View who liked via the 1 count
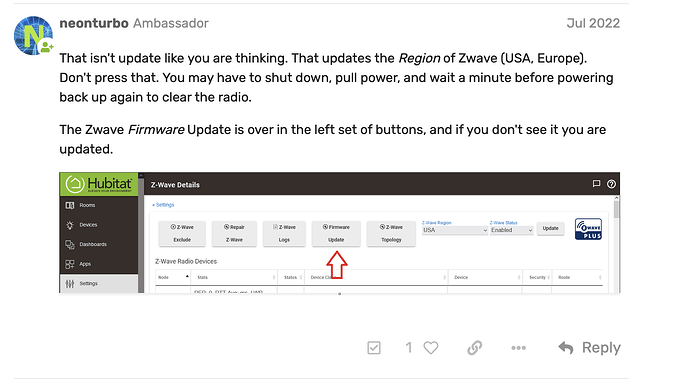The height and width of the screenshot is (381, 690). click(409, 348)
